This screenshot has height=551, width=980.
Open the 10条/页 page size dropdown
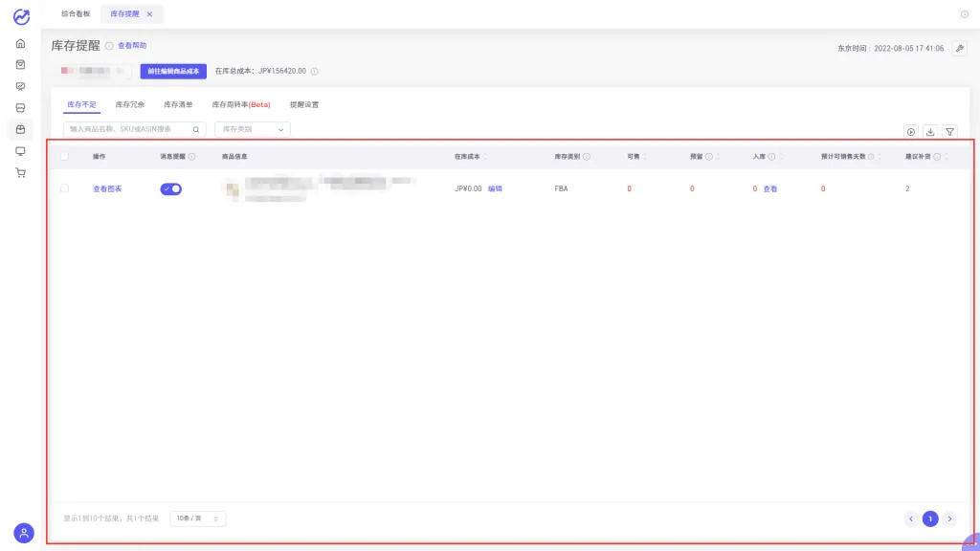(x=197, y=518)
